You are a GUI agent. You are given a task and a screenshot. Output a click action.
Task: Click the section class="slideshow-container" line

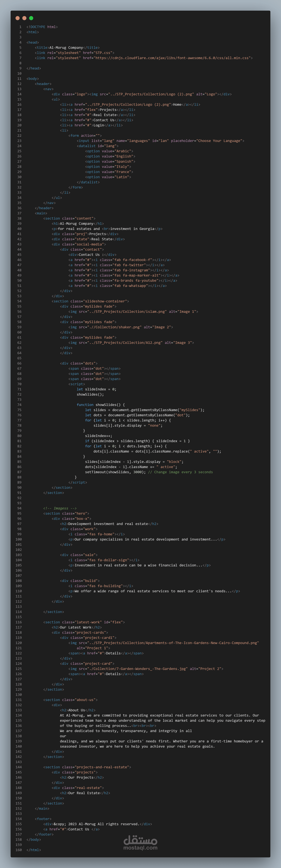tap(90, 301)
